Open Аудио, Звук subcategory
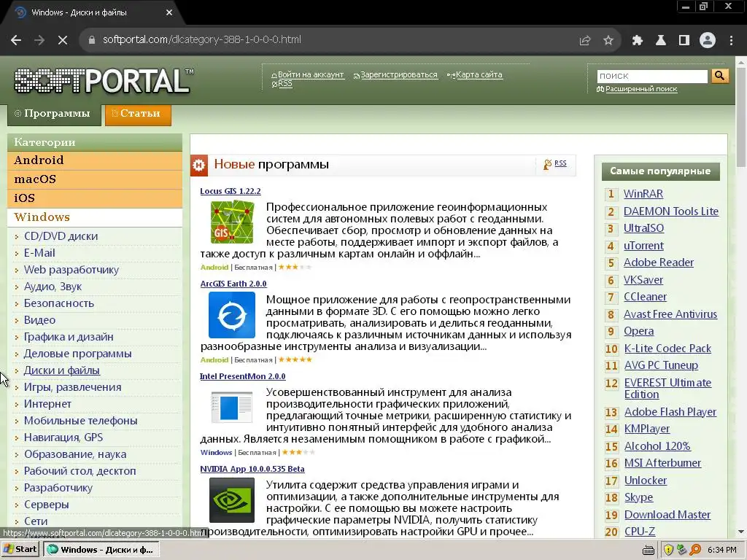This screenshot has height=560, width=747. tap(53, 287)
